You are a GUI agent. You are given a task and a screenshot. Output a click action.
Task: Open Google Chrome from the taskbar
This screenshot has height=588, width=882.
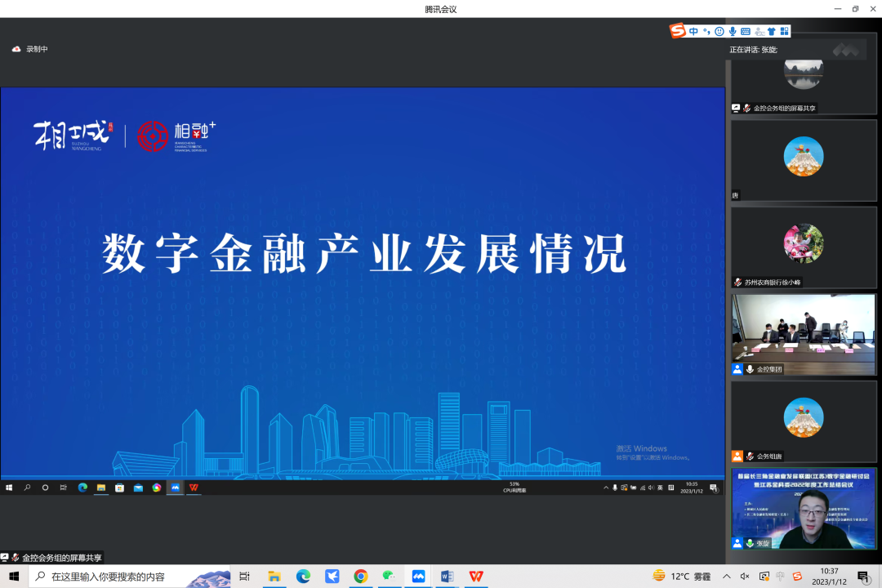pos(361,577)
